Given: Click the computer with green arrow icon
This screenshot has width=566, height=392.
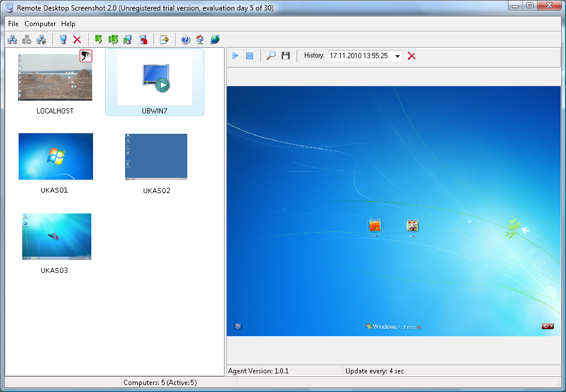Looking at the screenshot, I should coord(128,40).
